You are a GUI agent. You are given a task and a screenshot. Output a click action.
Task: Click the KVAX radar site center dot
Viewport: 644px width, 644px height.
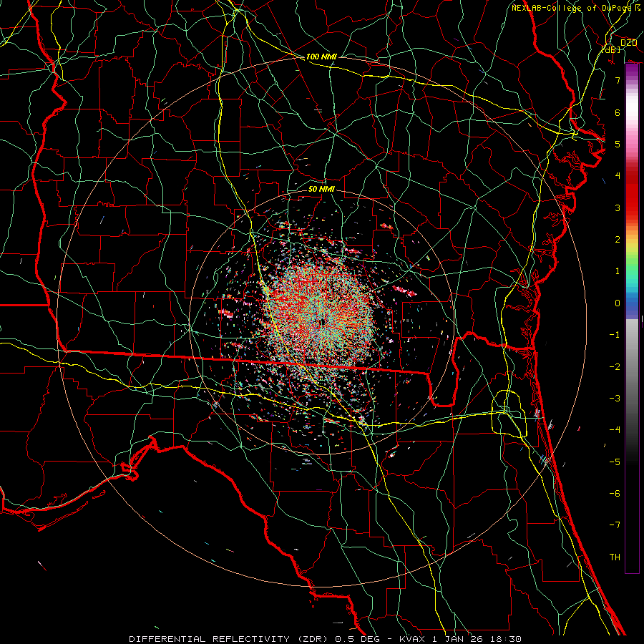323,322
